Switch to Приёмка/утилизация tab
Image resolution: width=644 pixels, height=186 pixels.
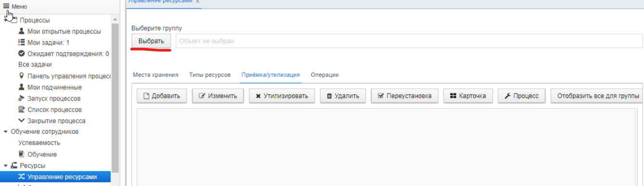tap(271, 75)
